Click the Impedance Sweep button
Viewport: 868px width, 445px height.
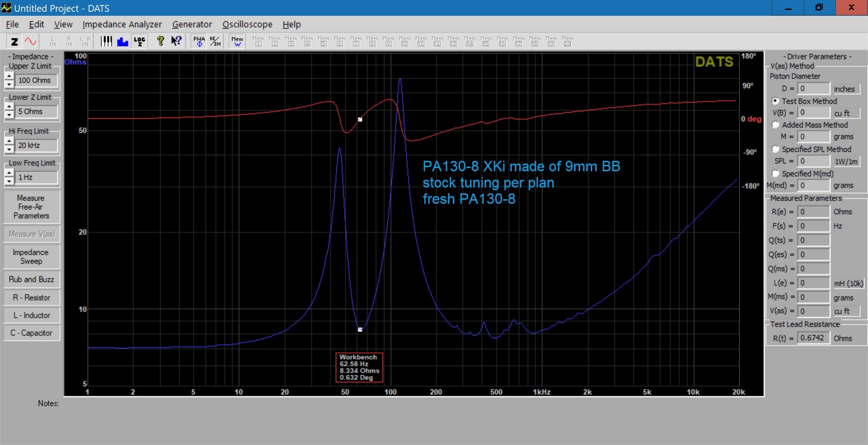pos(31,257)
